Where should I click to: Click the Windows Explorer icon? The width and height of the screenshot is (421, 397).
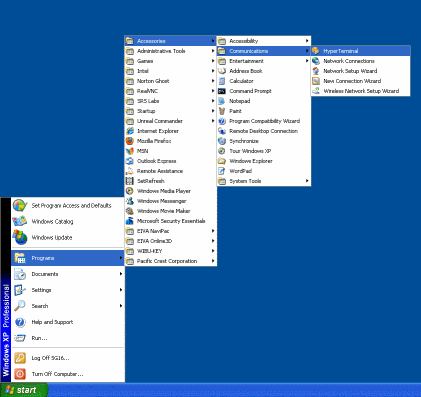pos(222,161)
